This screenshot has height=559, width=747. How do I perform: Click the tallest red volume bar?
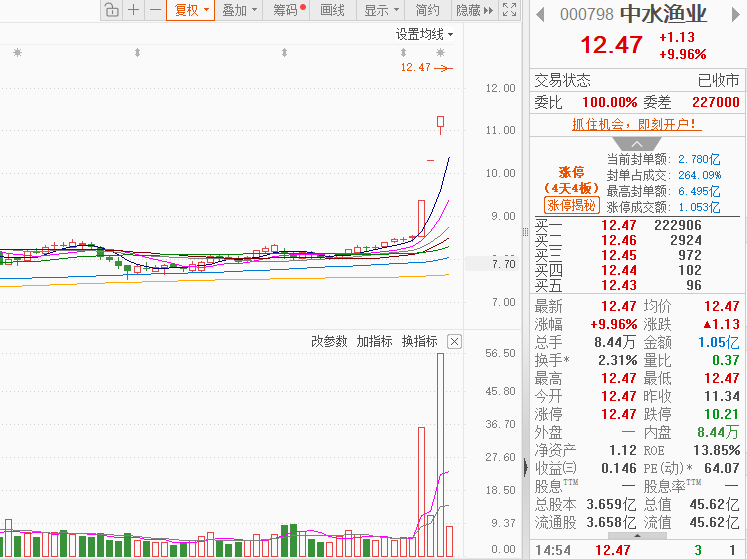point(440,455)
